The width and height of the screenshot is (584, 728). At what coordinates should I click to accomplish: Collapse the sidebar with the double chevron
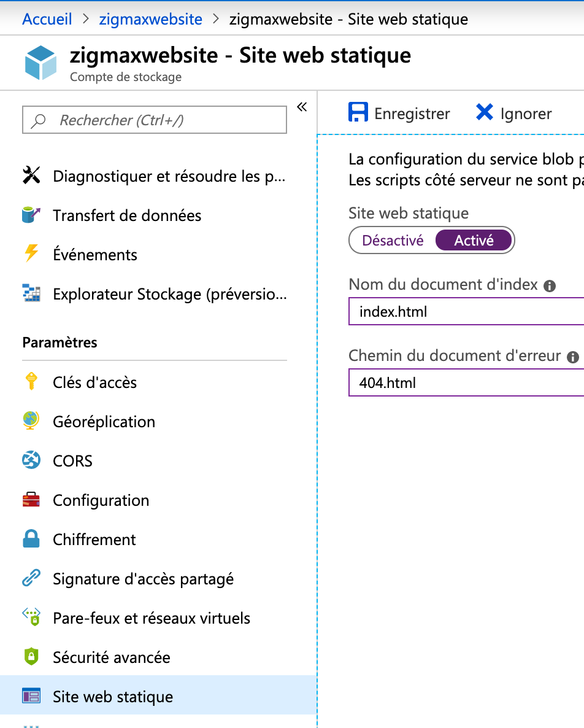pos(301,106)
